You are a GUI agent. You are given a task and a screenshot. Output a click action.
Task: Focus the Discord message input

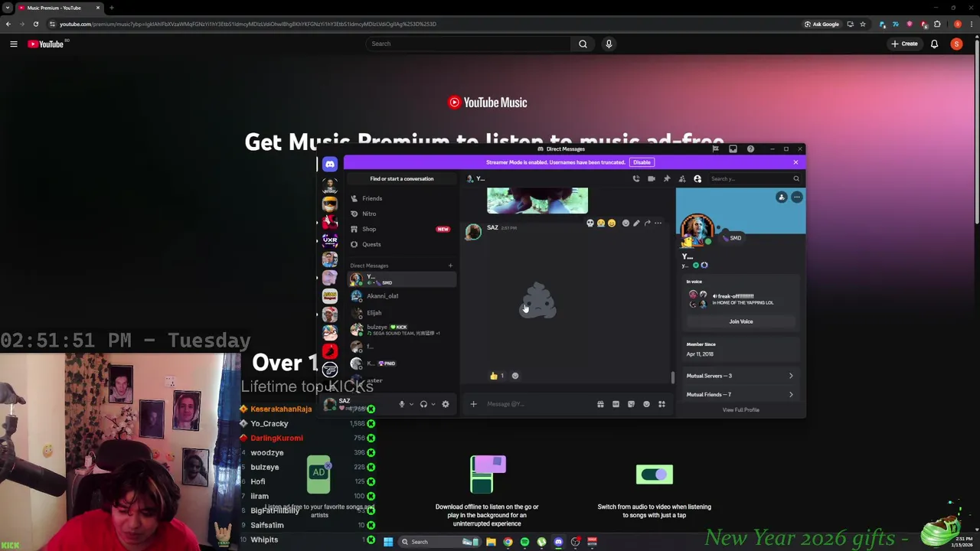[x=538, y=404]
